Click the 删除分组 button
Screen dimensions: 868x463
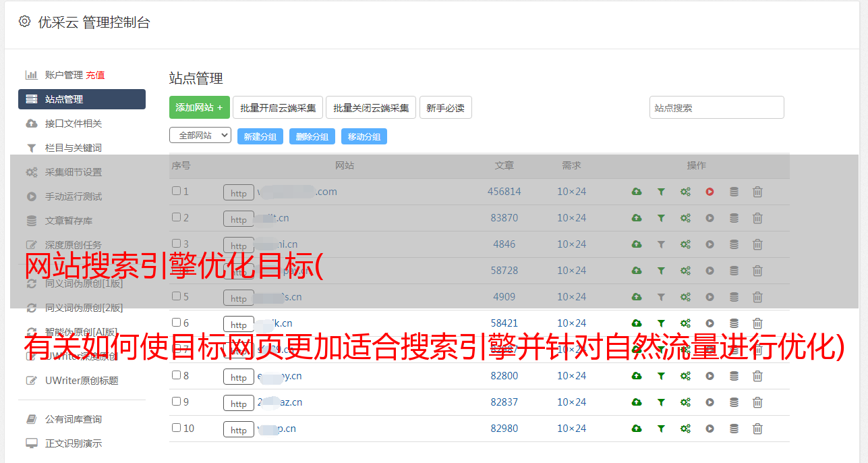(x=312, y=136)
